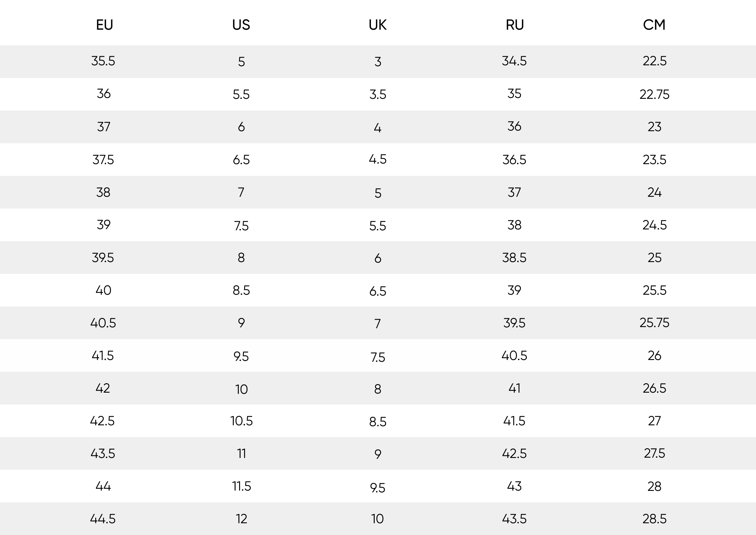
Task: Click RU size 42.5 cell
Action: click(514, 454)
